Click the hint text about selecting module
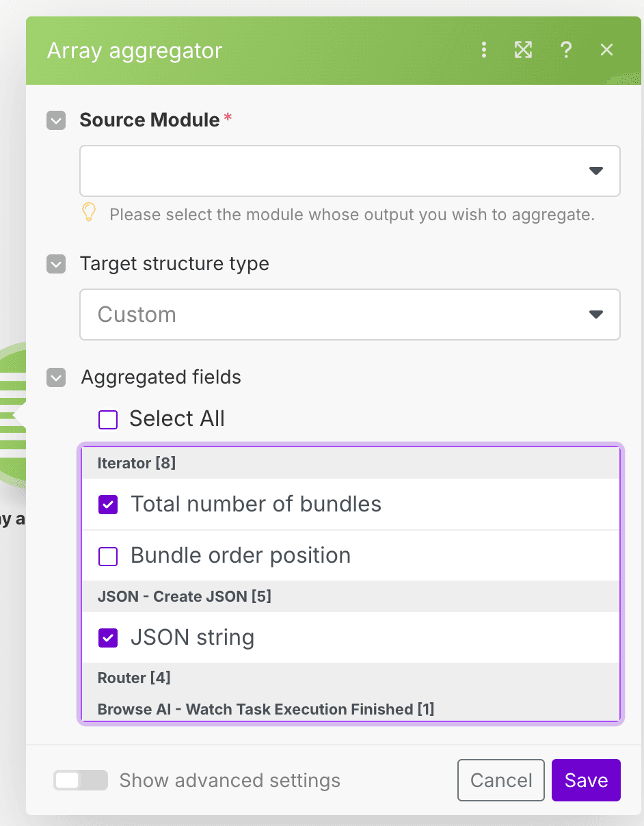644x826 pixels. tap(352, 215)
